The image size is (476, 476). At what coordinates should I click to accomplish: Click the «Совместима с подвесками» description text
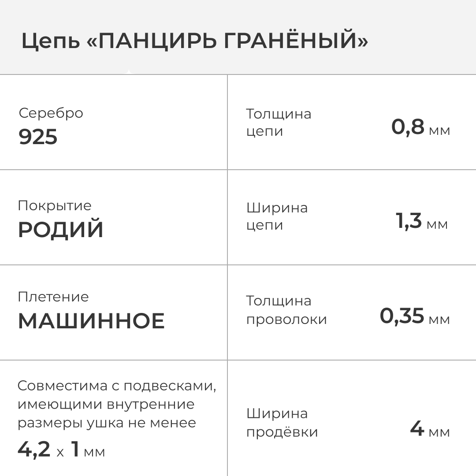pyautogui.click(x=117, y=404)
